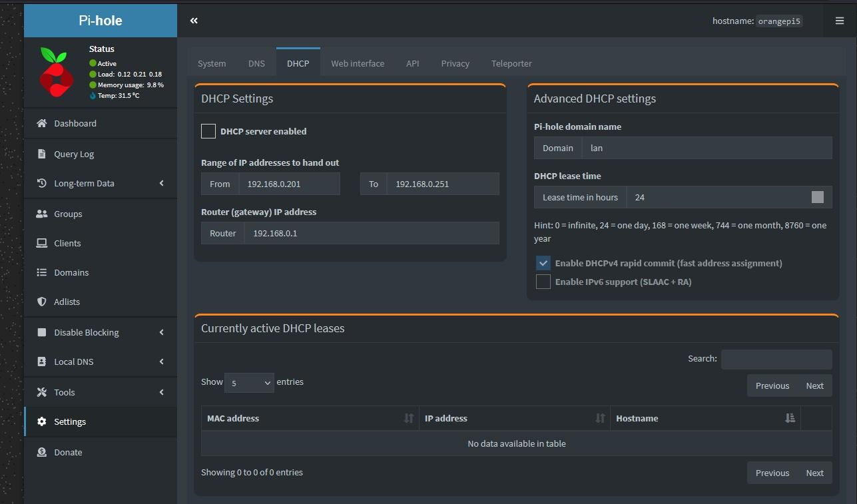This screenshot has height=504, width=857.
Task: Click the Donate icon
Action: (42, 452)
